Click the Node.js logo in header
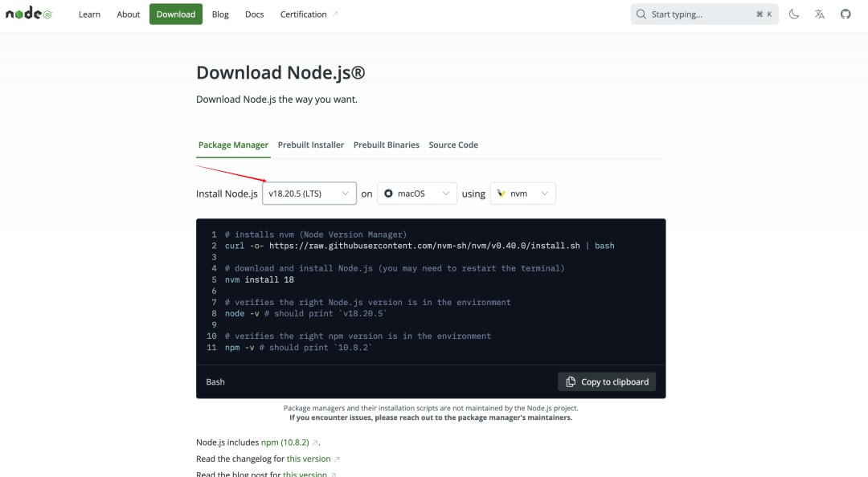The height and width of the screenshot is (477, 868). [x=28, y=14]
